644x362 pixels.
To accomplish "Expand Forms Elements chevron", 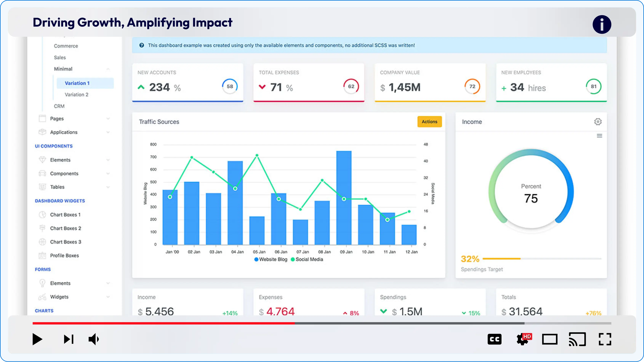I will (108, 283).
